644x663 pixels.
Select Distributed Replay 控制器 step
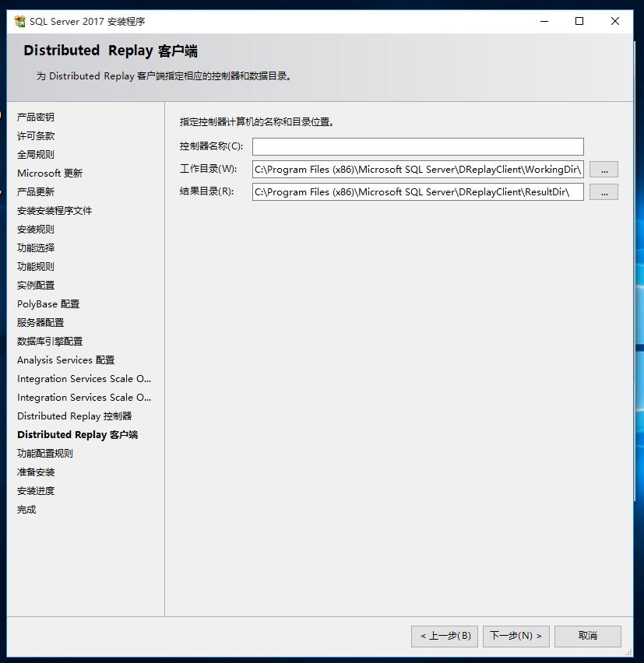tap(74, 416)
